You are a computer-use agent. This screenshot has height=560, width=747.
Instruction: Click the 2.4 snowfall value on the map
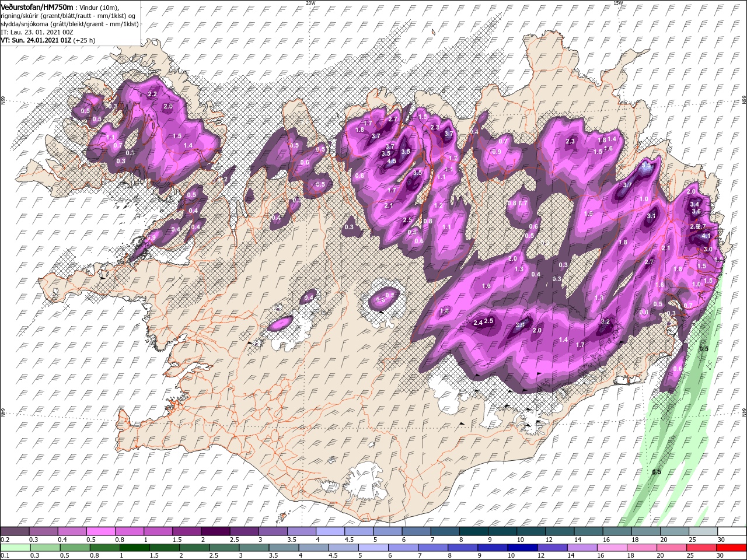click(477, 323)
